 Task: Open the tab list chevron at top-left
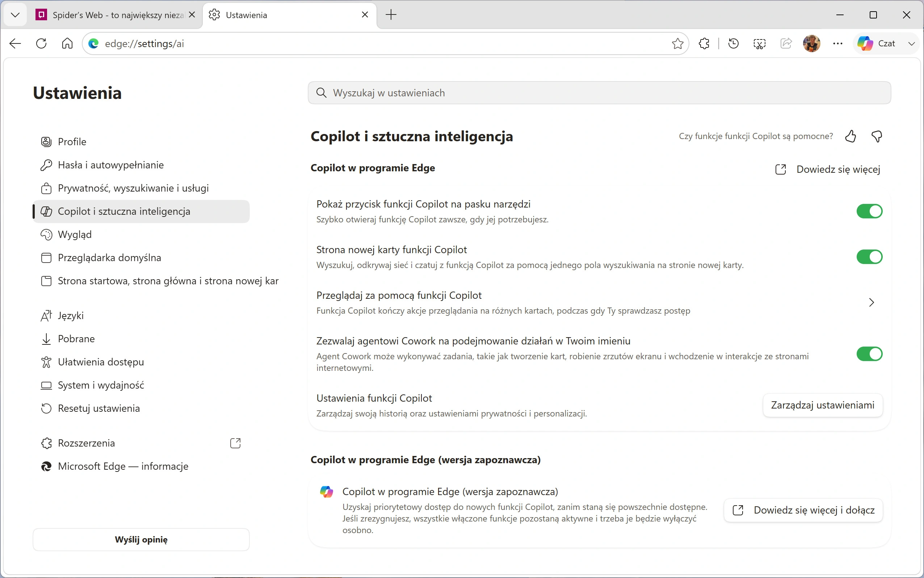point(15,15)
